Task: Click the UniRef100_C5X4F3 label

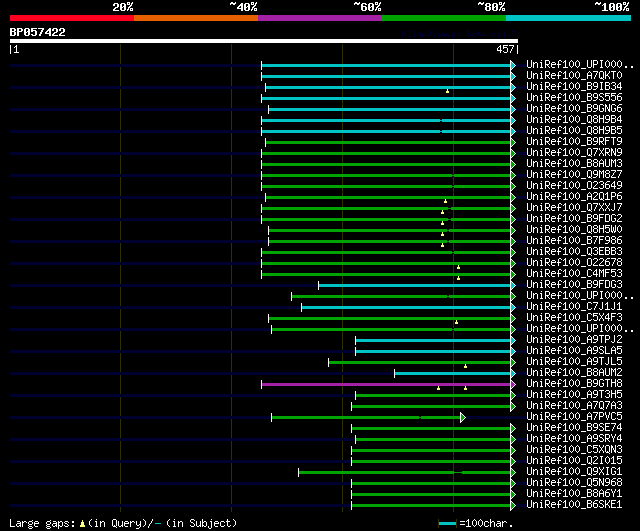Action: [574, 318]
